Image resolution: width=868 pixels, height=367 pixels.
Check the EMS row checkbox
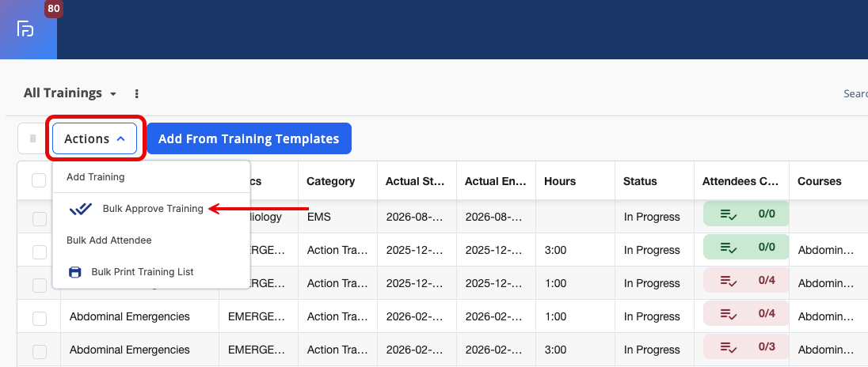pos(40,219)
